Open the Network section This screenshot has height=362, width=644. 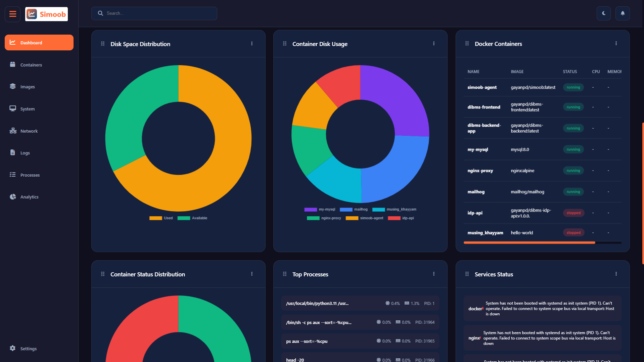pos(29,131)
